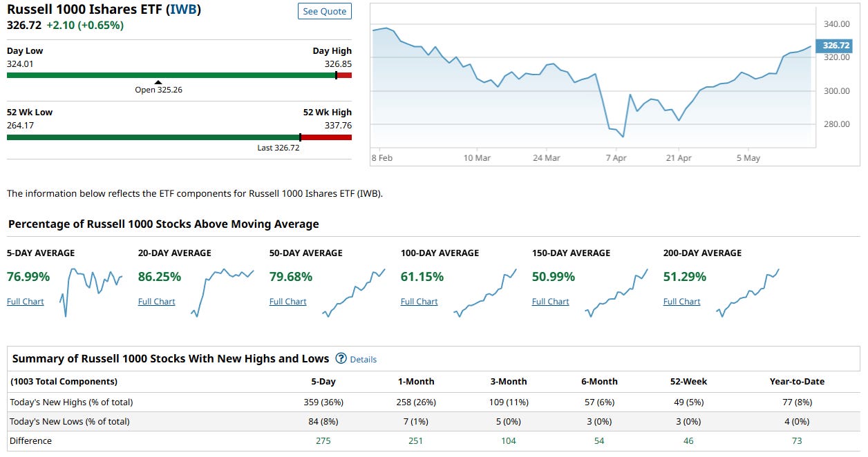Click the 84 (8%) new lows cell
Screen dimensions: 868x457
pyautogui.click(x=323, y=422)
